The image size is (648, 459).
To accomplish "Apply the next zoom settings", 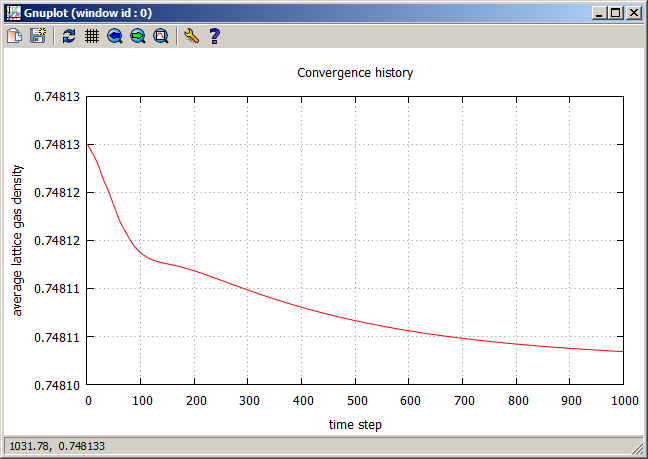I will pyautogui.click(x=137, y=36).
